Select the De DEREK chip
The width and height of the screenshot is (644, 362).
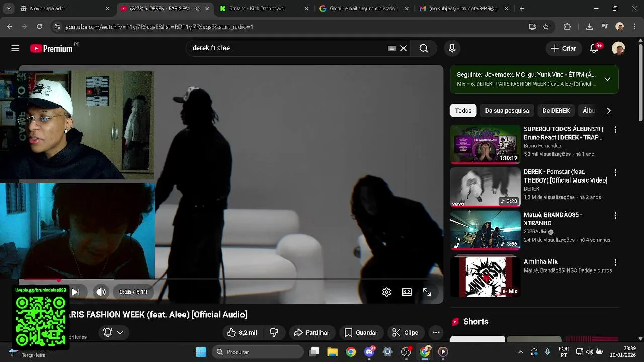point(556,111)
